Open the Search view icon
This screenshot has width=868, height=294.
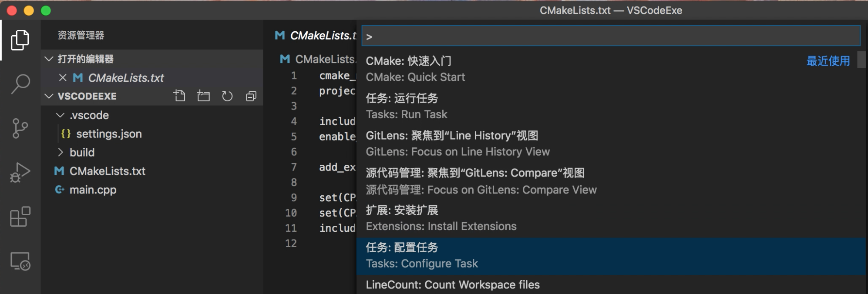coord(20,84)
